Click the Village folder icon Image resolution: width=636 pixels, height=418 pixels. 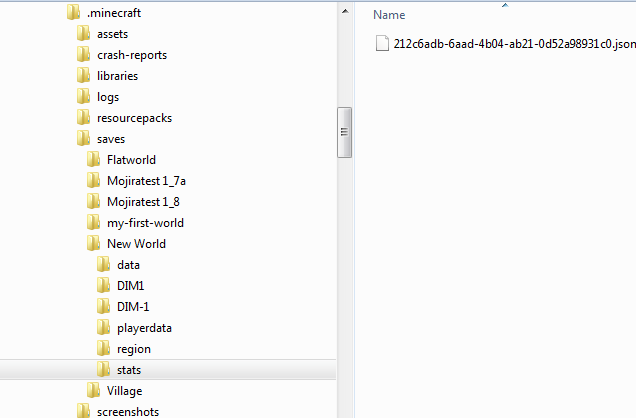click(94, 391)
